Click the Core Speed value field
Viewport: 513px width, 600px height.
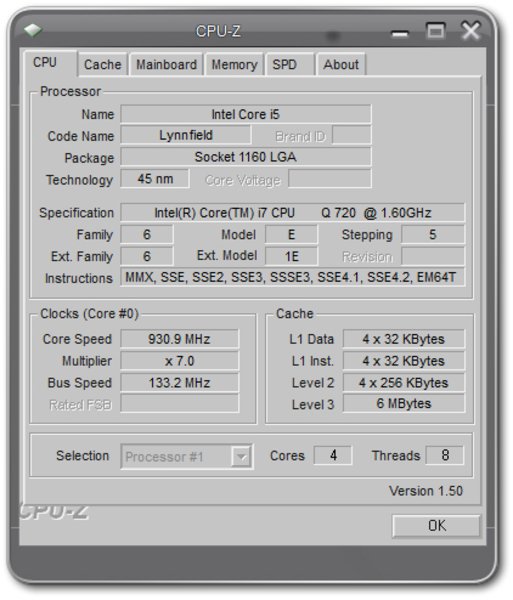coord(179,339)
